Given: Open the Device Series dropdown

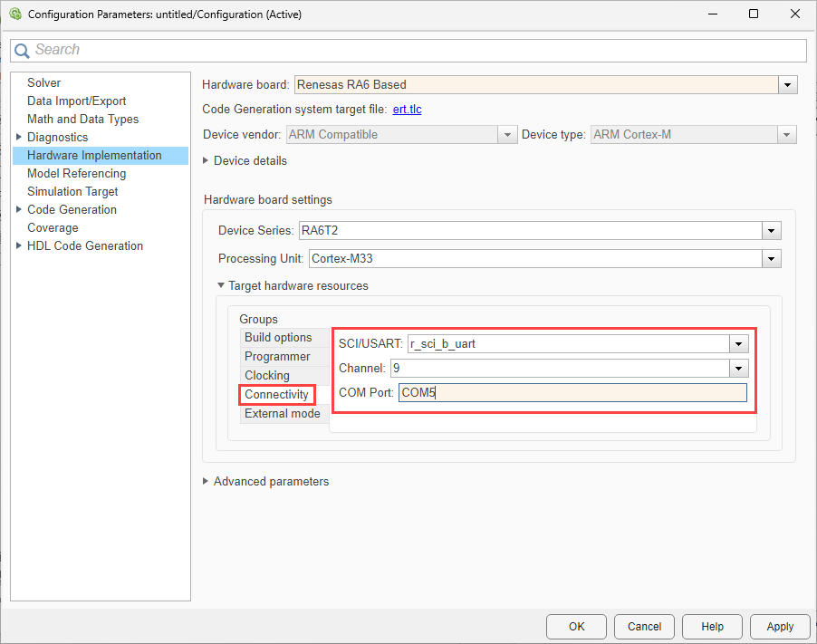Looking at the screenshot, I should click(x=771, y=231).
